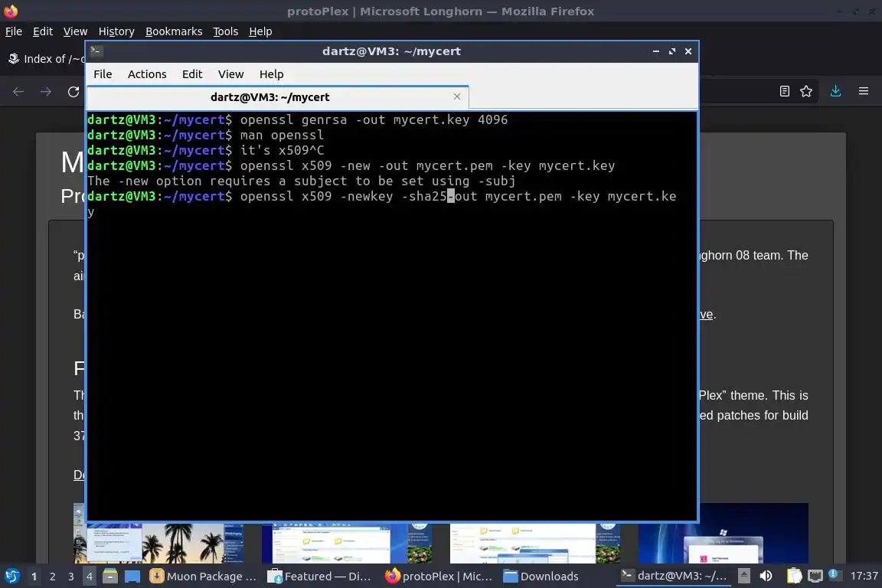
Task: Switch to protoPlex Firefox window in taskbar
Action: tap(438, 577)
